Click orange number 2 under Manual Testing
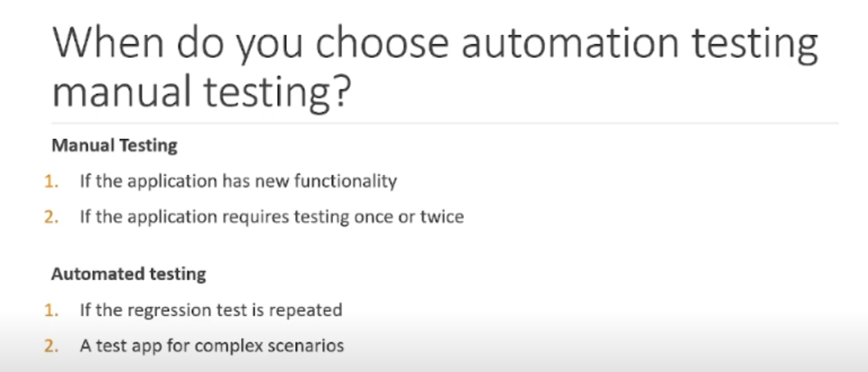The height and width of the screenshot is (372, 868). point(51,217)
